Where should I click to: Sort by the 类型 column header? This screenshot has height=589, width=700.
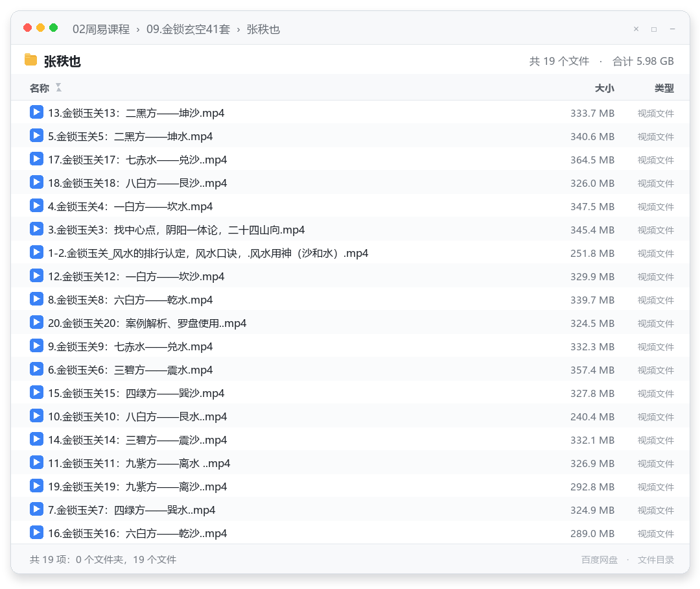tap(664, 88)
